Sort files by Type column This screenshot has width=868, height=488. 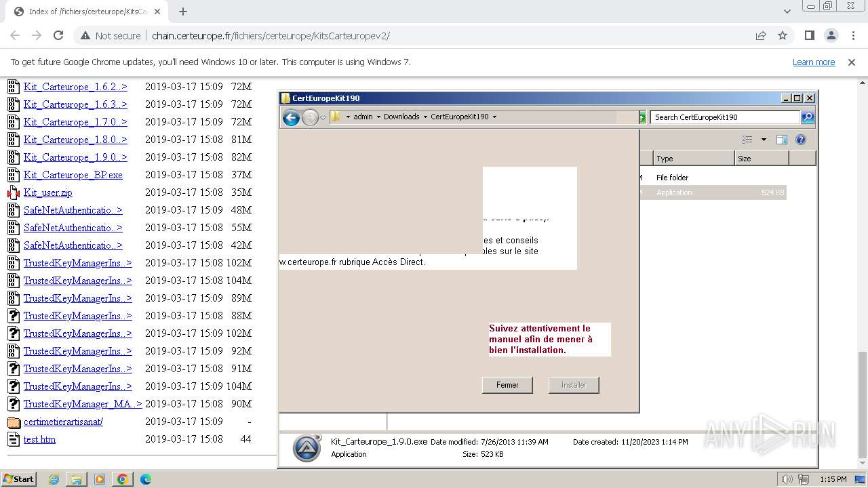coord(694,159)
